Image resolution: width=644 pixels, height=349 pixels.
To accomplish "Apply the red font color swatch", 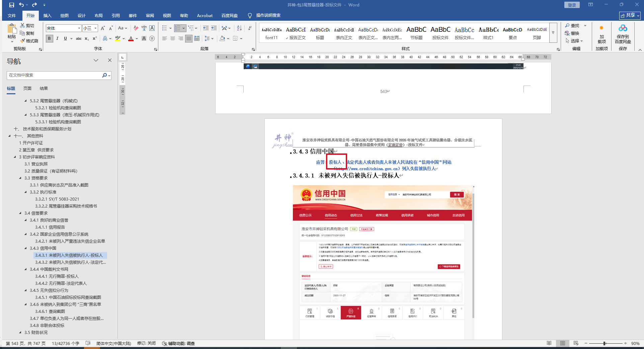I will point(131,38).
